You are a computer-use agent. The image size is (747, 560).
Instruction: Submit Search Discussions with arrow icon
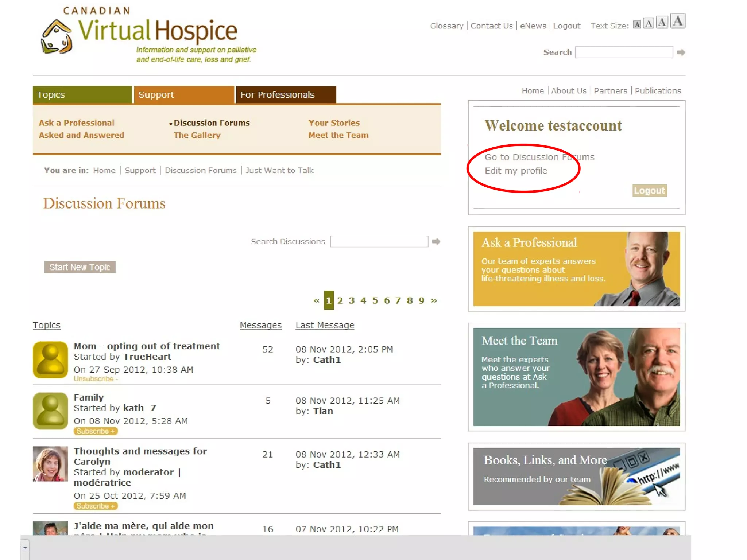click(x=436, y=241)
